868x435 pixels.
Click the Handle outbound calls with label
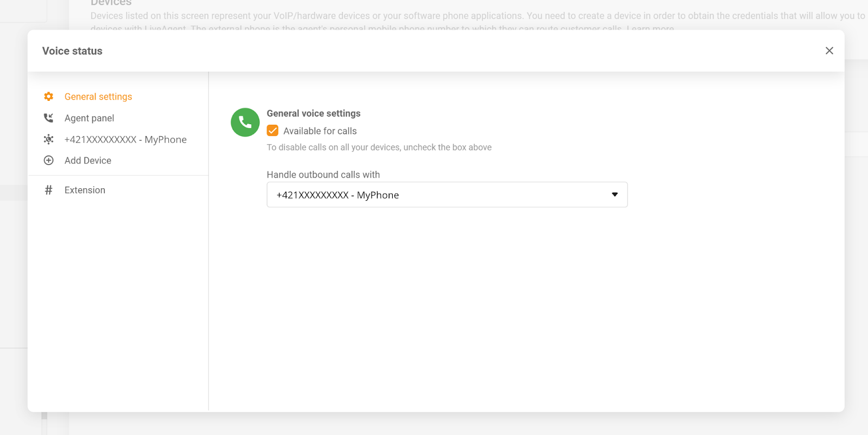(323, 175)
